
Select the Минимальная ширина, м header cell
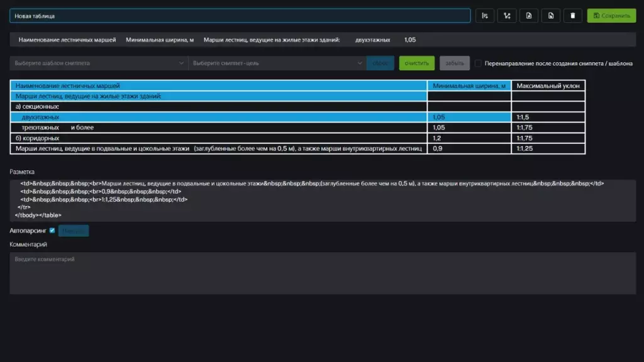click(469, 85)
